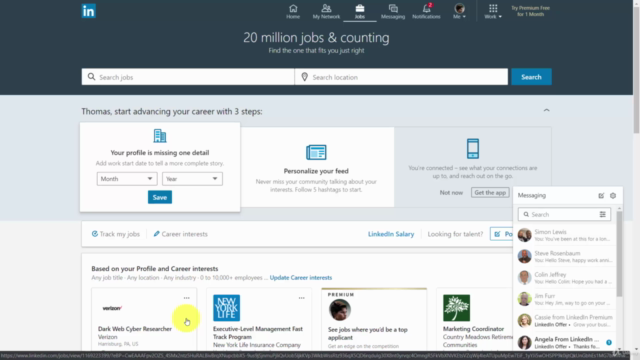This screenshot has height=360, width=640.
Task: Click the Messaging panel header title
Action: tap(531, 196)
